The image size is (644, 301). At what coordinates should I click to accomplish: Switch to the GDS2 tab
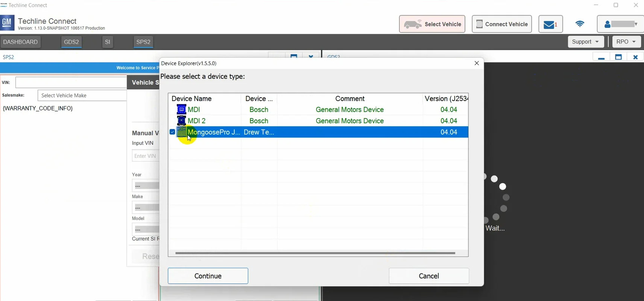pos(71,42)
